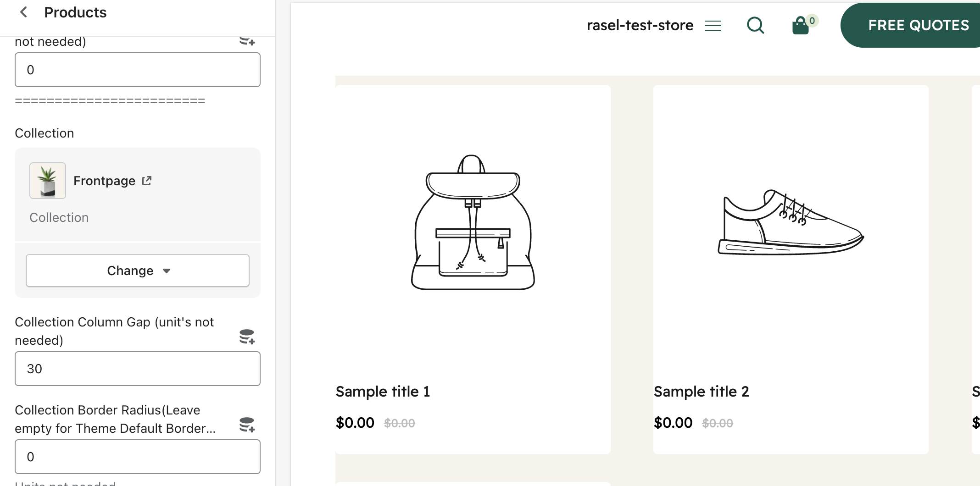The image size is (980, 486).
Task: Click the Frontpage collection name
Action: [x=104, y=181]
